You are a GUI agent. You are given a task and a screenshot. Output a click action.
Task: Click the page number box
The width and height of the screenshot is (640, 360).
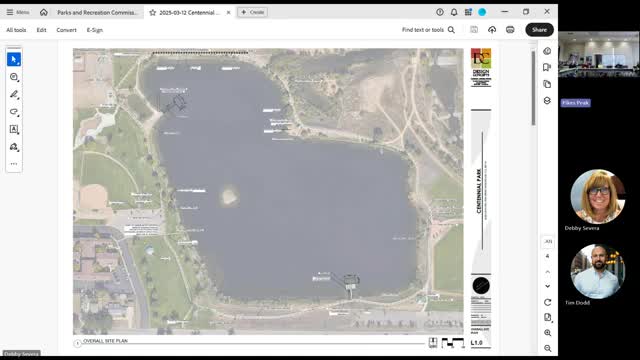pyautogui.click(x=548, y=242)
